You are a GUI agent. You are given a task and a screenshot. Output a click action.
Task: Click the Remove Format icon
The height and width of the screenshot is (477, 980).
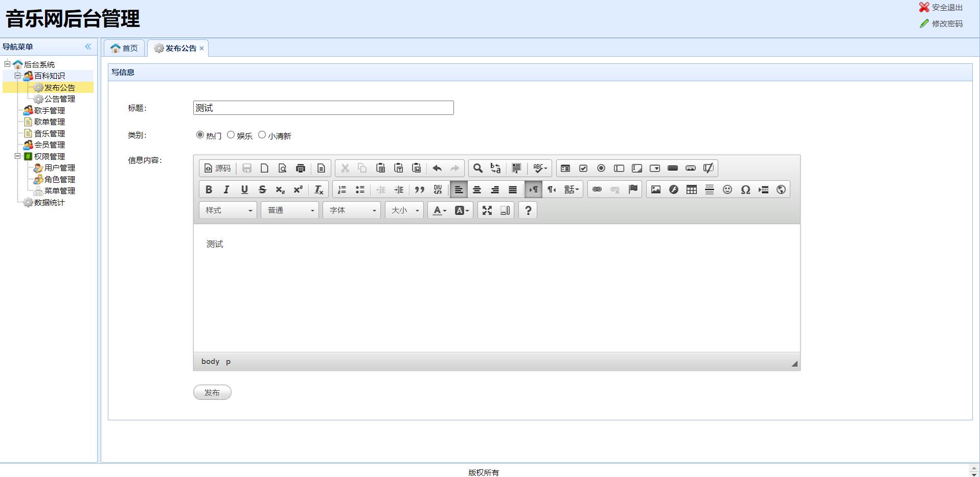(x=318, y=189)
